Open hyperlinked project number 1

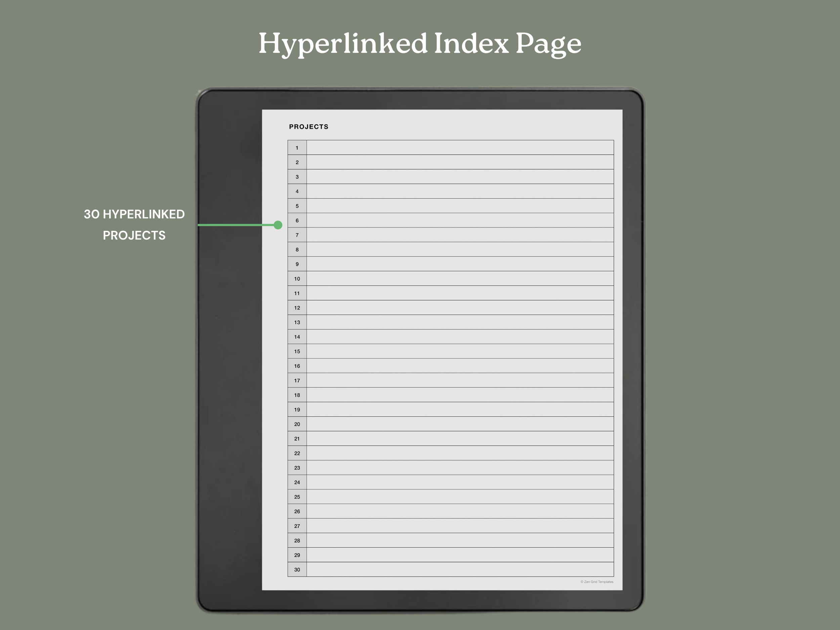pos(297,148)
